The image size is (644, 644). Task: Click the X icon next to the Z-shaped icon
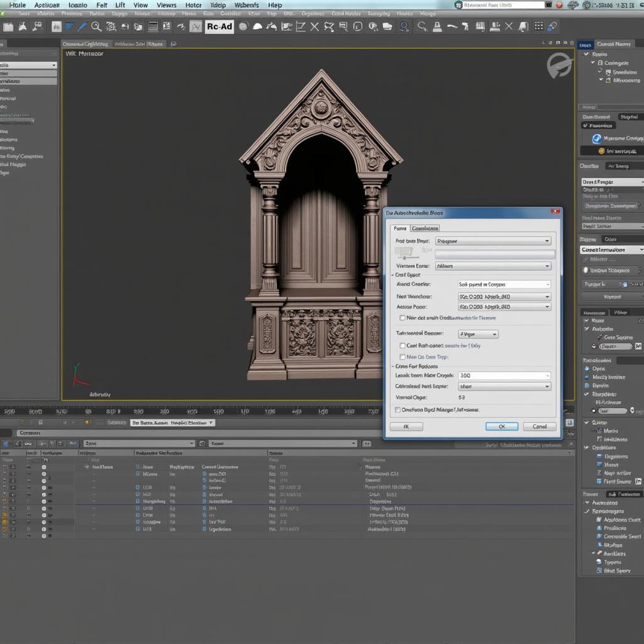(314, 27)
